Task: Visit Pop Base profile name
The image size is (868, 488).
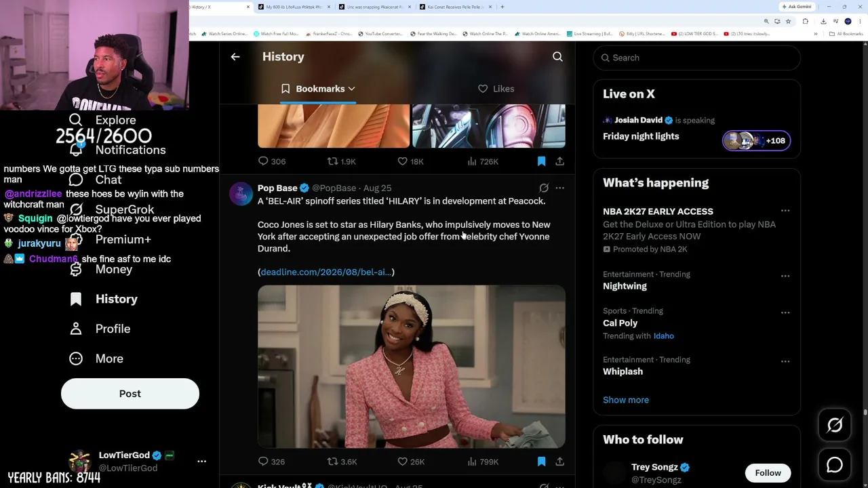Action: [277, 188]
